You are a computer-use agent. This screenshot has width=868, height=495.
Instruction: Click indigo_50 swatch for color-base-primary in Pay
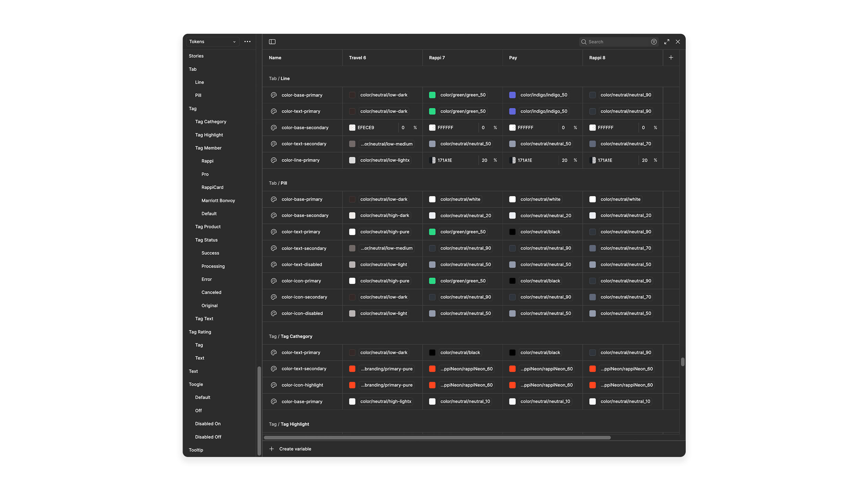[512, 95]
